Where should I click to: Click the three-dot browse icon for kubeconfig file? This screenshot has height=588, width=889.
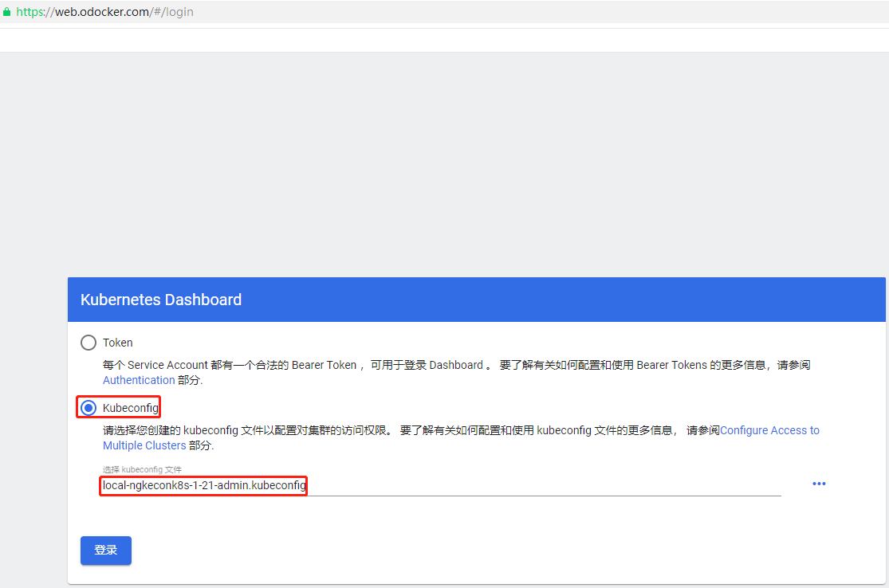[x=819, y=484]
